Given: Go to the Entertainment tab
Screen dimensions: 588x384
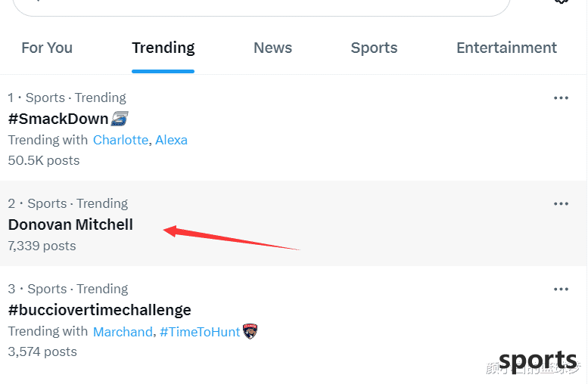Looking at the screenshot, I should (506, 48).
